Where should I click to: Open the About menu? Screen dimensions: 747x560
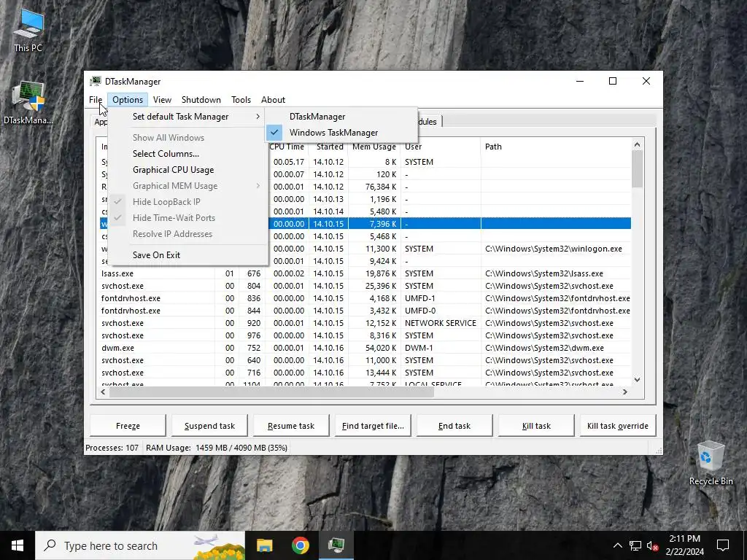pos(273,99)
